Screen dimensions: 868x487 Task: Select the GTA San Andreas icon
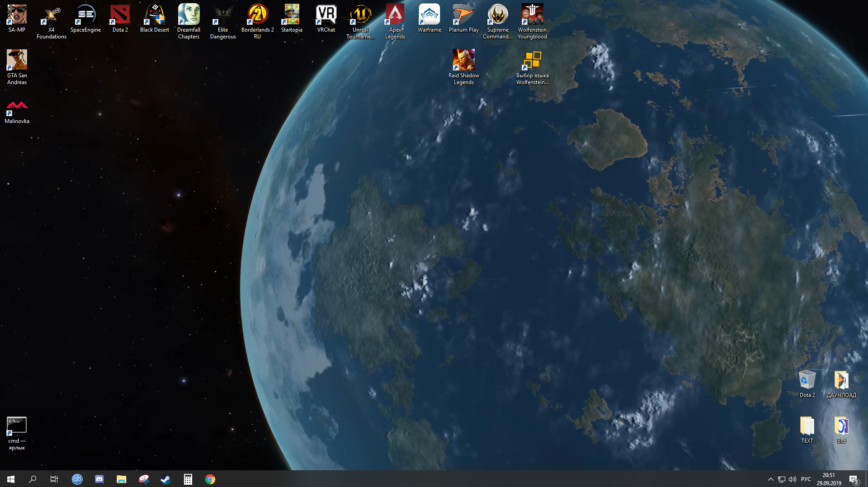click(x=17, y=67)
